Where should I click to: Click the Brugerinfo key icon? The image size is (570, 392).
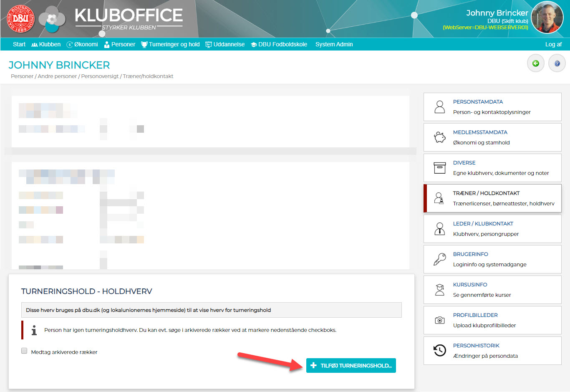[x=440, y=259]
